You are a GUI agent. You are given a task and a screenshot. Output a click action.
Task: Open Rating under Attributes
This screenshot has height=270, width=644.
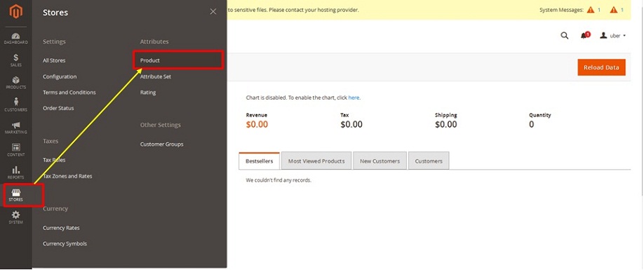pyautogui.click(x=148, y=93)
